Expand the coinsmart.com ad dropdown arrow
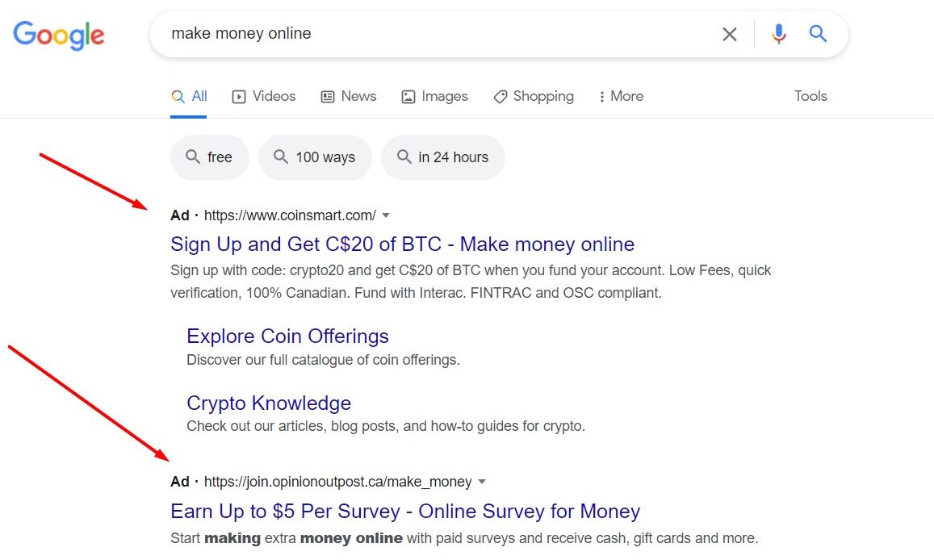Screen dimensions: 934x560 386,215
